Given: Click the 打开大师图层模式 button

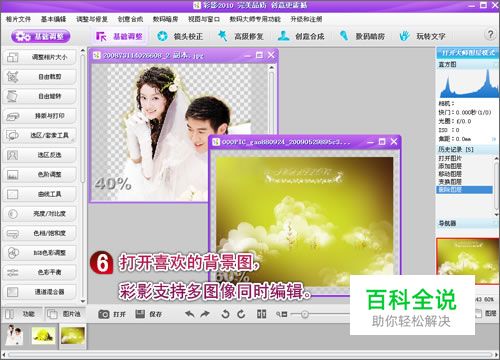Looking at the screenshot, I should tap(468, 53).
